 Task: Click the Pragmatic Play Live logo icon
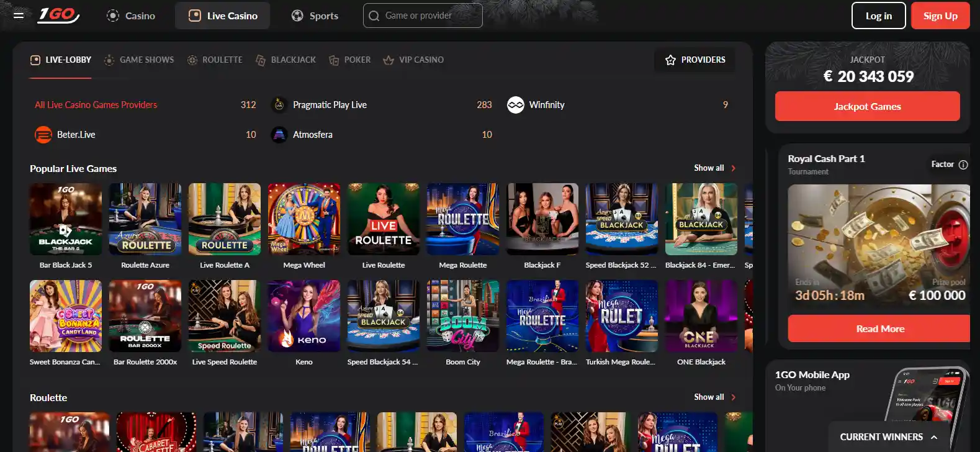(x=279, y=105)
